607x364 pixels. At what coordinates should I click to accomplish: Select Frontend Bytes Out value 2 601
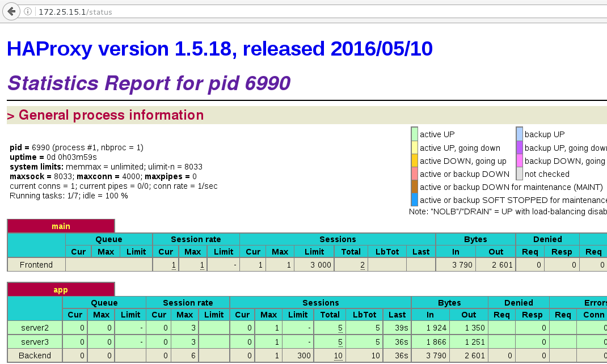(502, 265)
